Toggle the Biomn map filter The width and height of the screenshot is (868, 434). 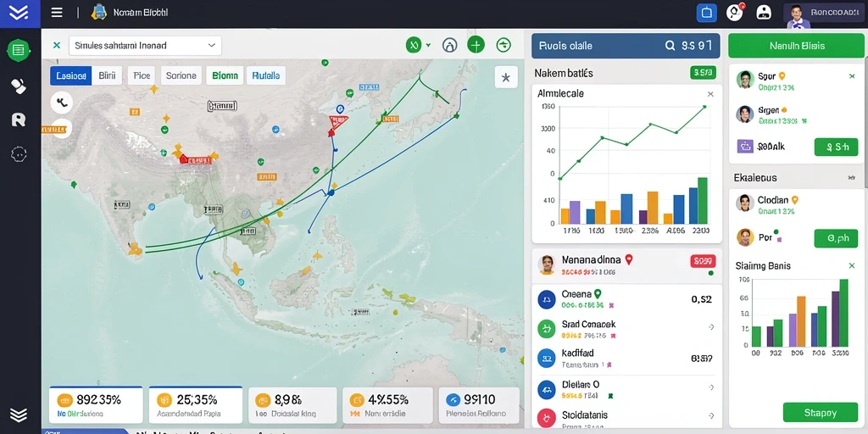pyautogui.click(x=225, y=75)
